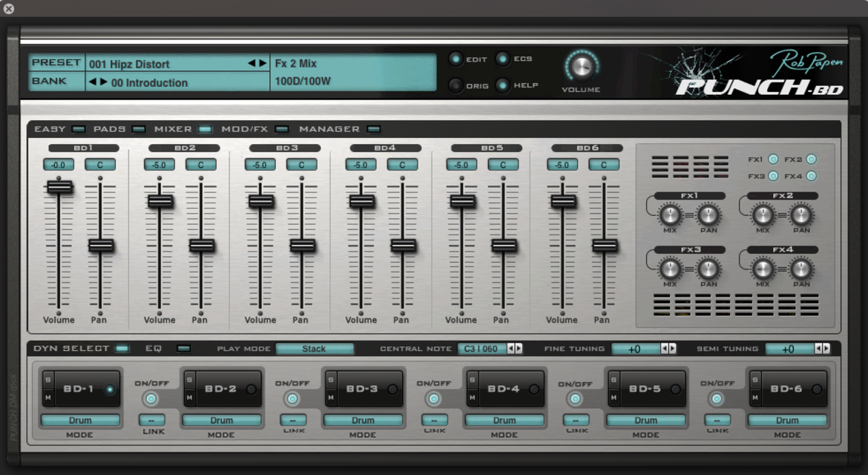868x475 pixels.
Task: Solo the BD-6 pad
Action: (756, 380)
